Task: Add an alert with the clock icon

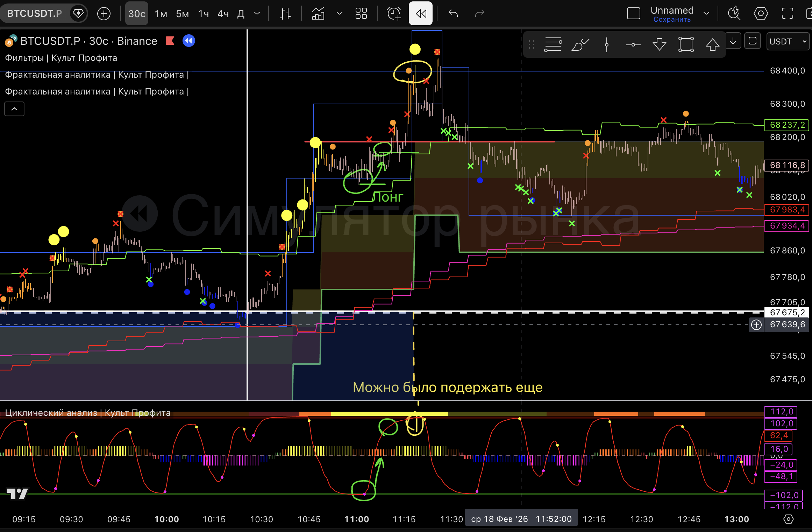Action: 394,14
